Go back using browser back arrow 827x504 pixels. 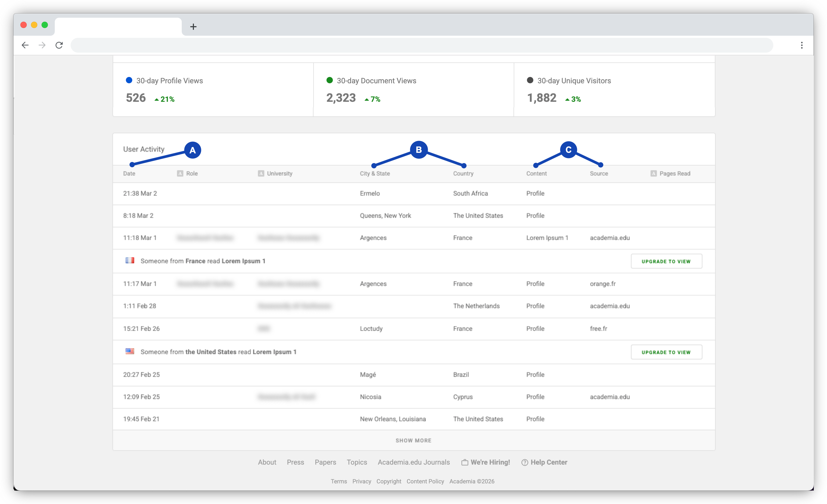pos(25,45)
